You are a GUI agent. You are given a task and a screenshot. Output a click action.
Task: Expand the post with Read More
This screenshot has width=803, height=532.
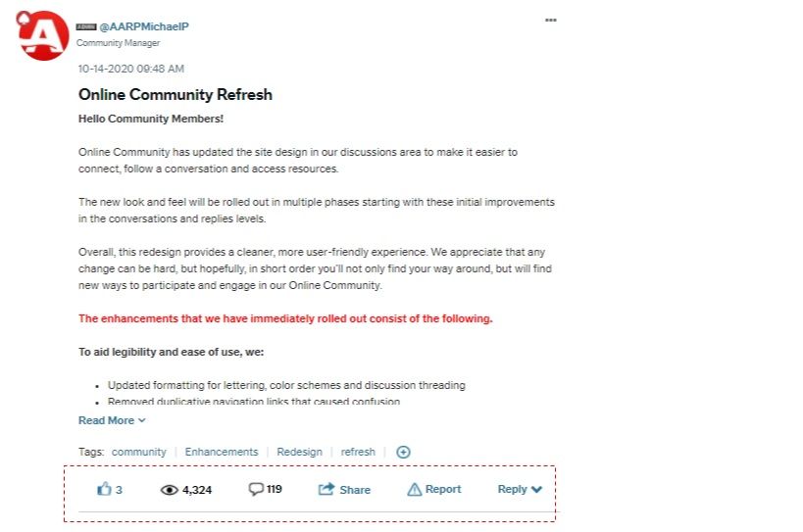[x=112, y=420]
